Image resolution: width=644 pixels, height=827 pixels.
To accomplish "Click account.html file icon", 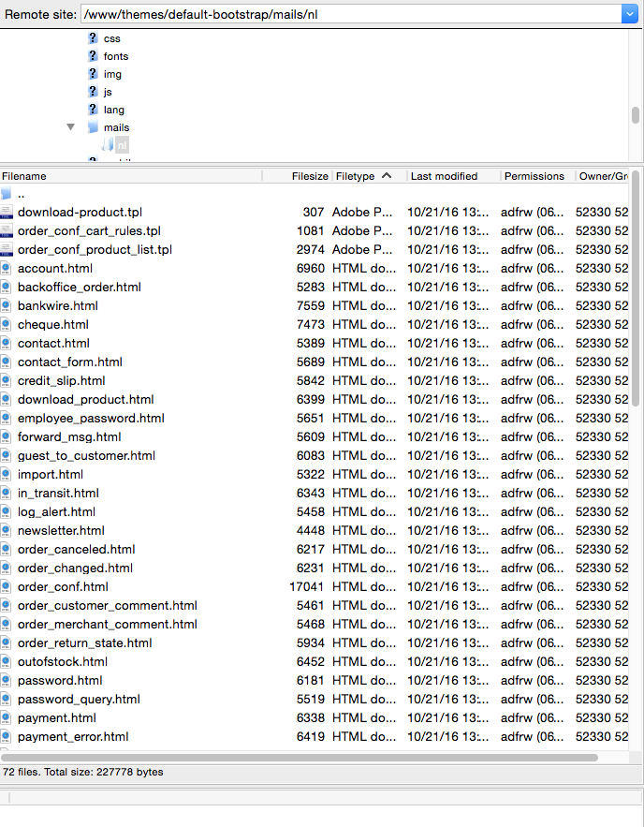I will (x=6, y=269).
